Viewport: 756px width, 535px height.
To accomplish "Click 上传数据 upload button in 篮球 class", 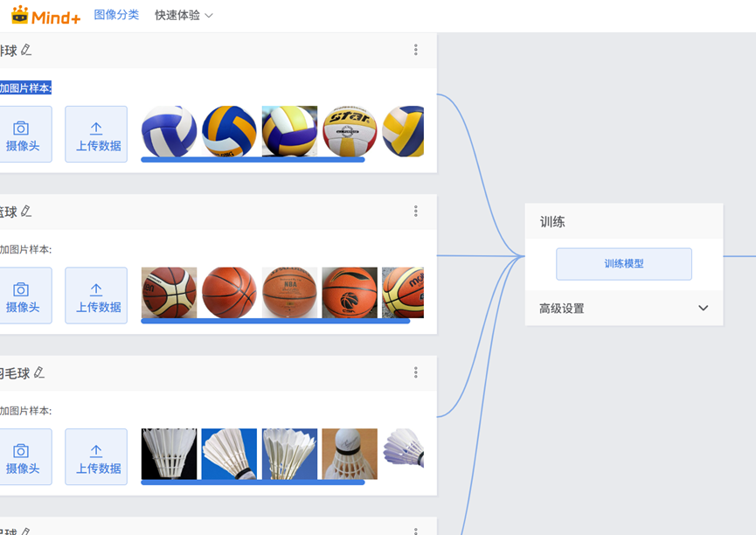I will pos(96,295).
